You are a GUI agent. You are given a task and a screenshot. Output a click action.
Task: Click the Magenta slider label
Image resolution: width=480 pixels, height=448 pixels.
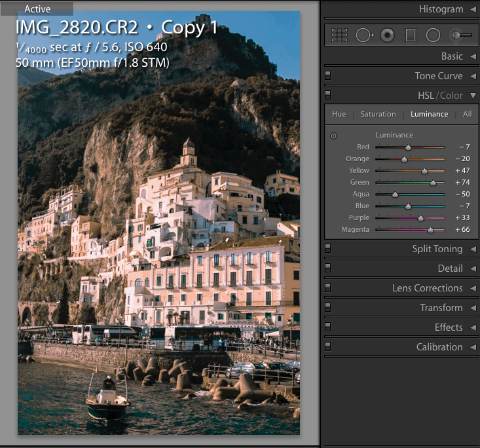tap(355, 229)
